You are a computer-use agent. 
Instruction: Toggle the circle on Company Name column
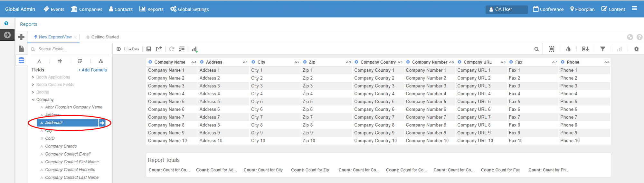pyautogui.click(x=150, y=62)
